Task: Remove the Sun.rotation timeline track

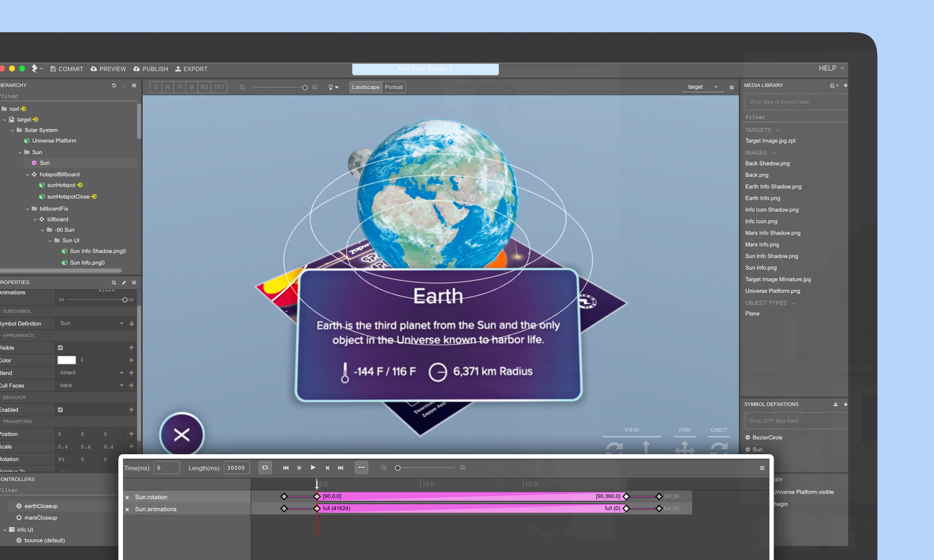Action: point(127,497)
